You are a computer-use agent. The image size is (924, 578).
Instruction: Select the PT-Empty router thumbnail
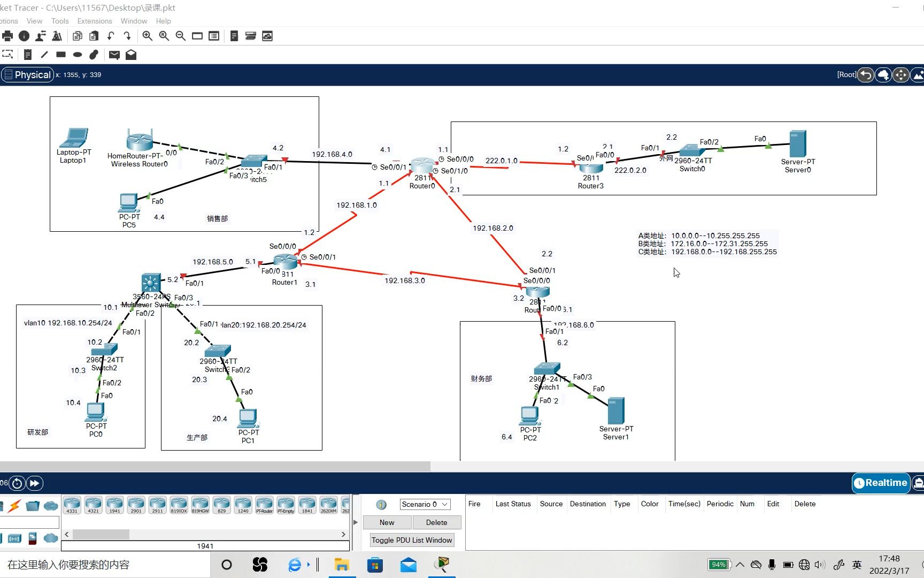pos(286,505)
